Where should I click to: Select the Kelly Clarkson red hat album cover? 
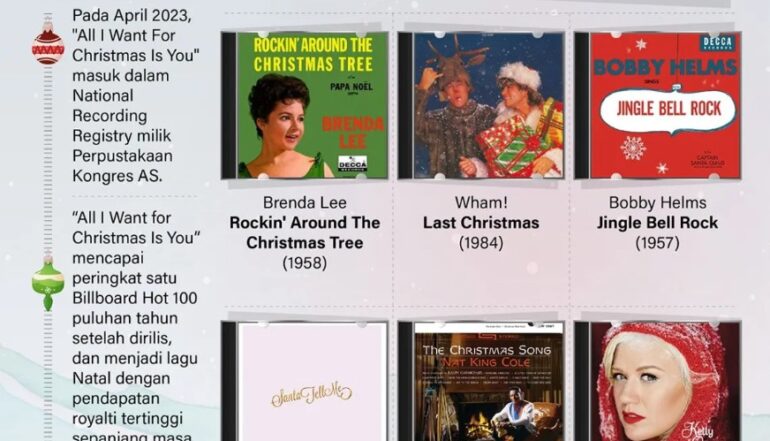(658, 381)
